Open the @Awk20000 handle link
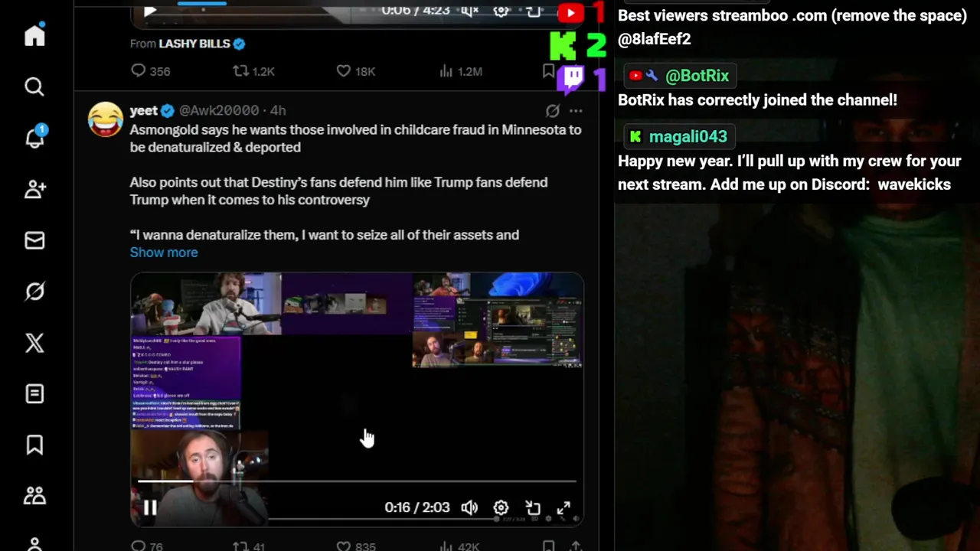This screenshot has height=551, width=980. point(219,110)
